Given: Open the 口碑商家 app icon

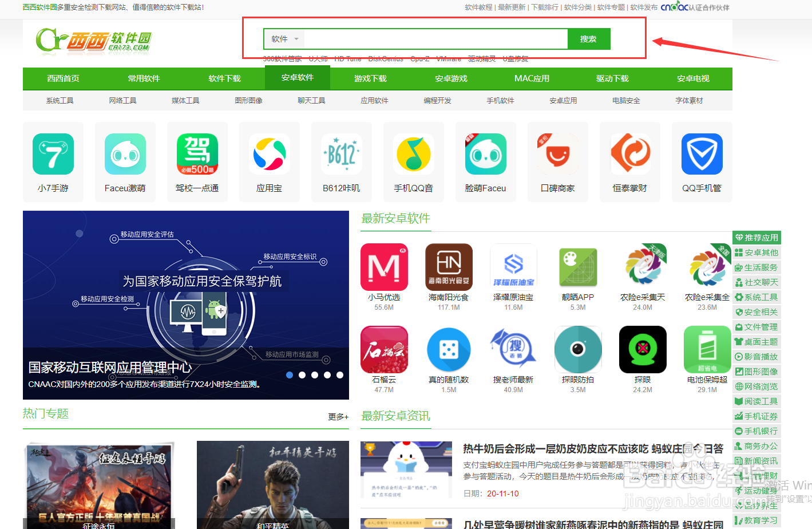Looking at the screenshot, I should point(558,154).
